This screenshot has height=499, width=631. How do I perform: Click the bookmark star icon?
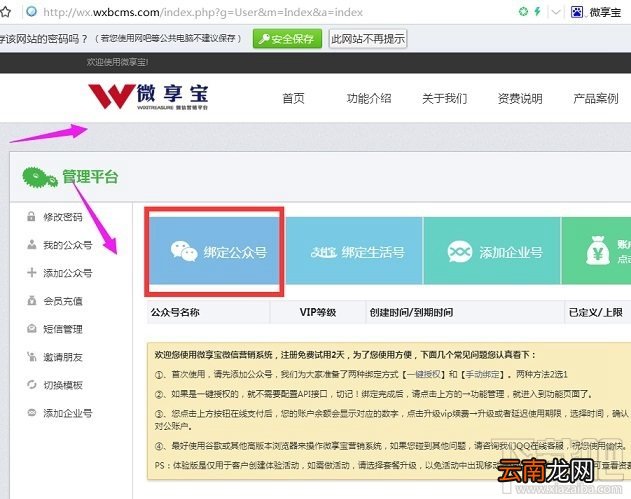(x=5, y=12)
